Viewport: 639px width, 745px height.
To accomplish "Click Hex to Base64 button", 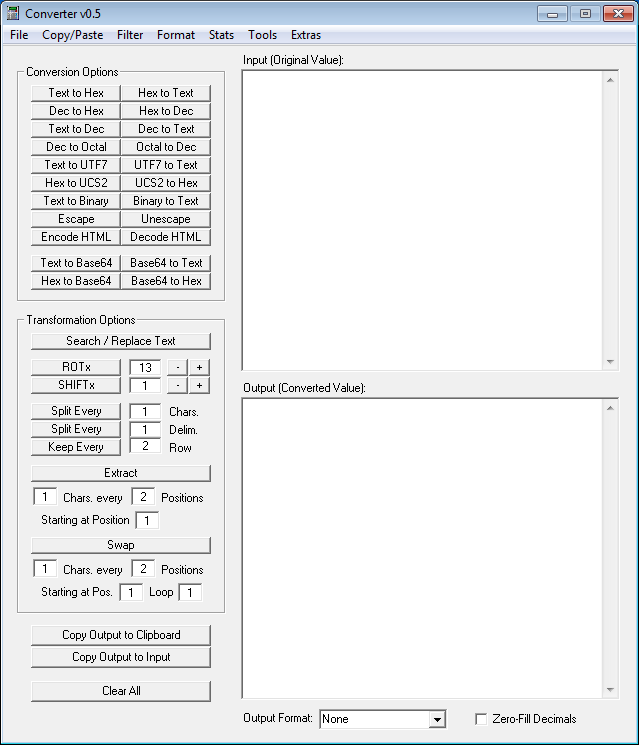I will [x=76, y=281].
